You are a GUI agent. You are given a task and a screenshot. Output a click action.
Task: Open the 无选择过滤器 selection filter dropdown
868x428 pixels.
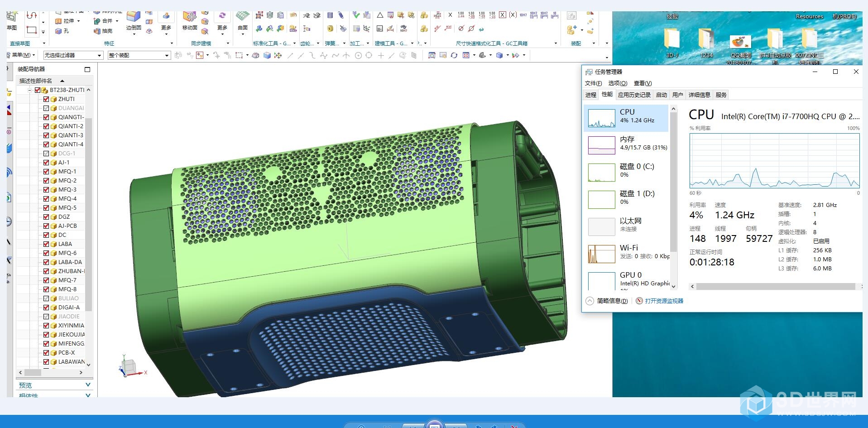pyautogui.click(x=73, y=55)
